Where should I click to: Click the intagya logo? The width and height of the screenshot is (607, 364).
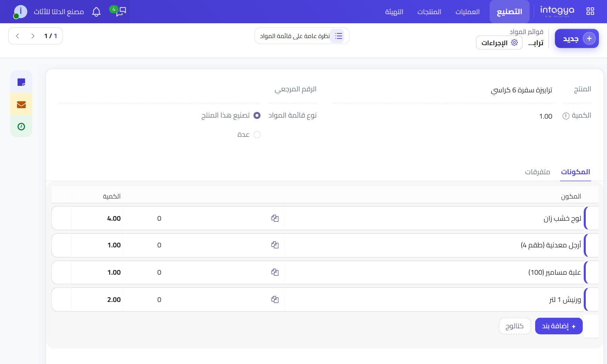point(557,11)
